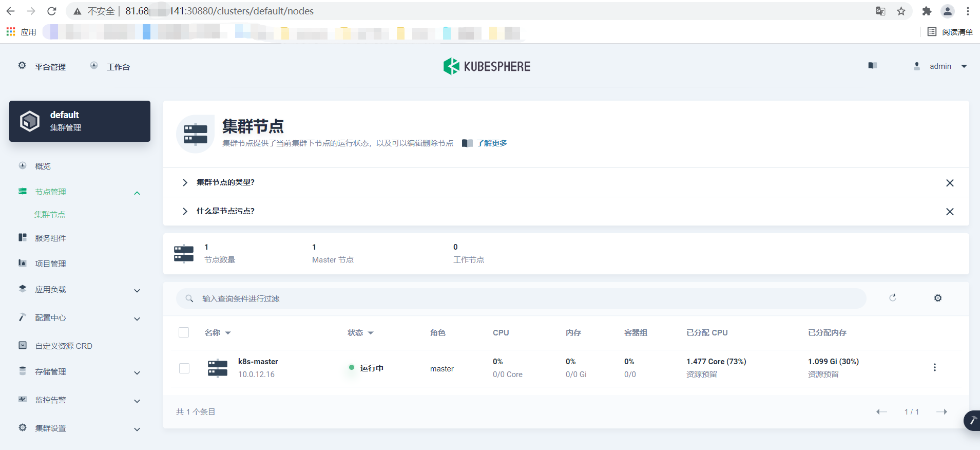The width and height of the screenshot is (980, 450).
Task: Open 项目管理 project management page
Action: point(50,264)
